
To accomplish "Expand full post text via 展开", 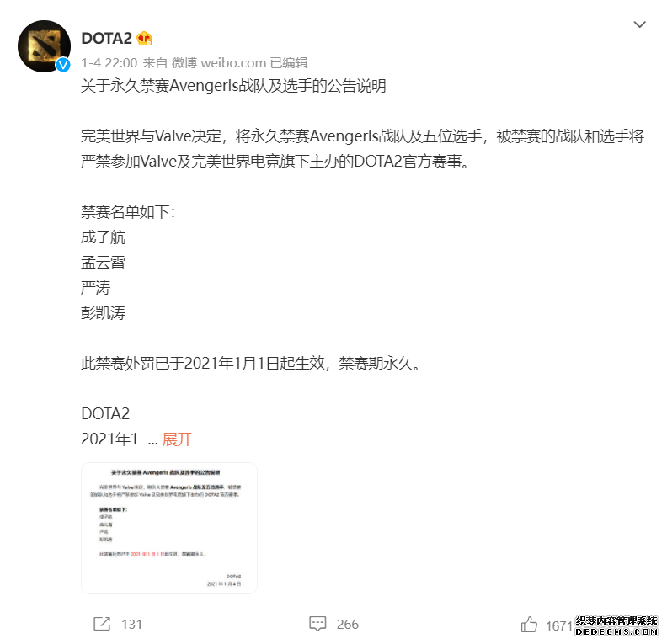I will (177, 439).
